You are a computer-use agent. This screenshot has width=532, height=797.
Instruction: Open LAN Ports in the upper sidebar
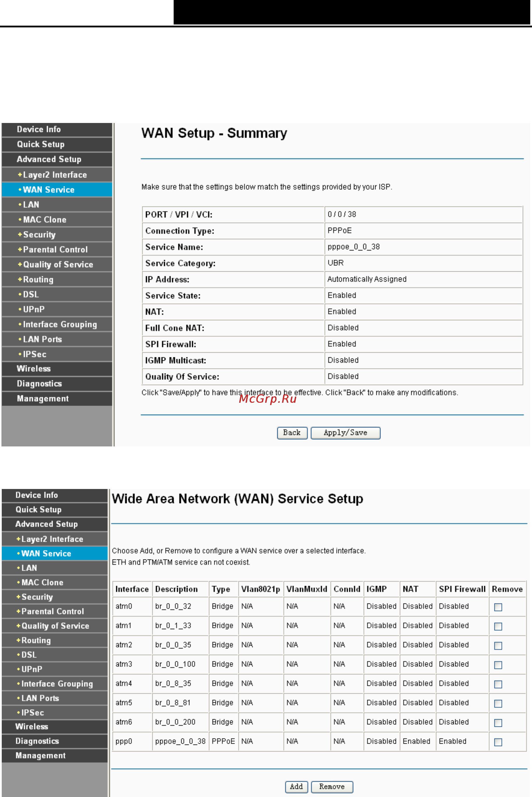point(57,339)
